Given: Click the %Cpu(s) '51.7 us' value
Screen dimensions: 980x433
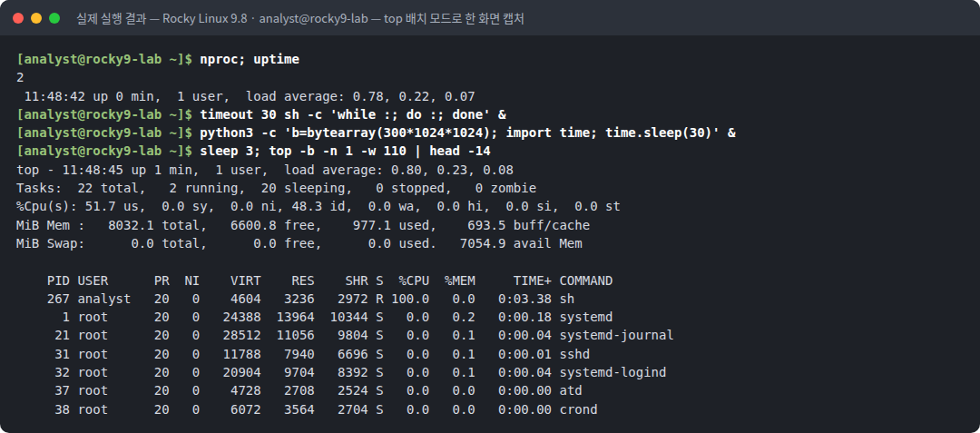Looking at the screenshot, I should click(x=115, y=207).
